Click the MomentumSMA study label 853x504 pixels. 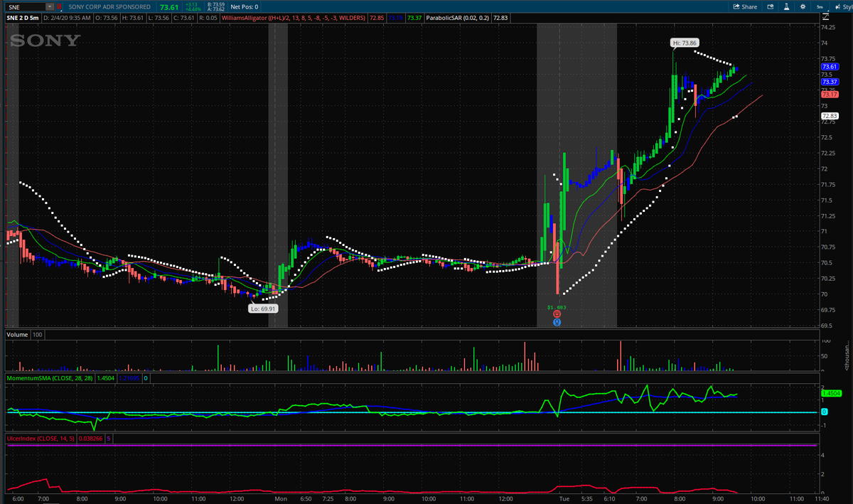pos(50,378)
